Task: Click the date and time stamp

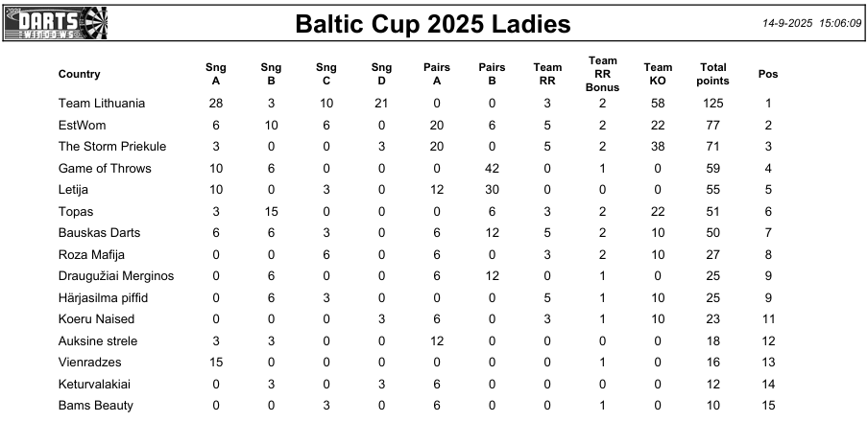Action: [811, 23]
